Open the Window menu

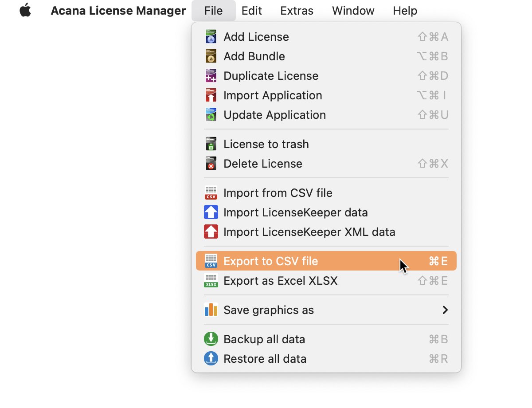coord(353,11)
